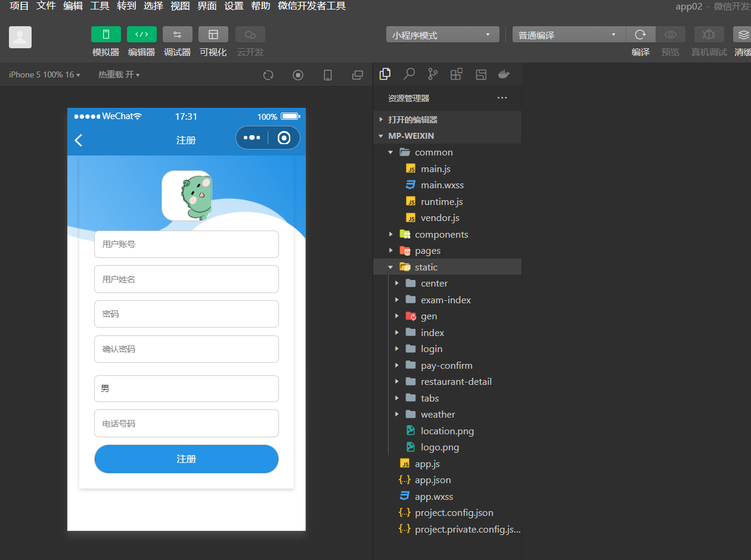Open the source control branch icon
Image resolution: width=751 pixels, height=560 pixels.
(433, 74)
